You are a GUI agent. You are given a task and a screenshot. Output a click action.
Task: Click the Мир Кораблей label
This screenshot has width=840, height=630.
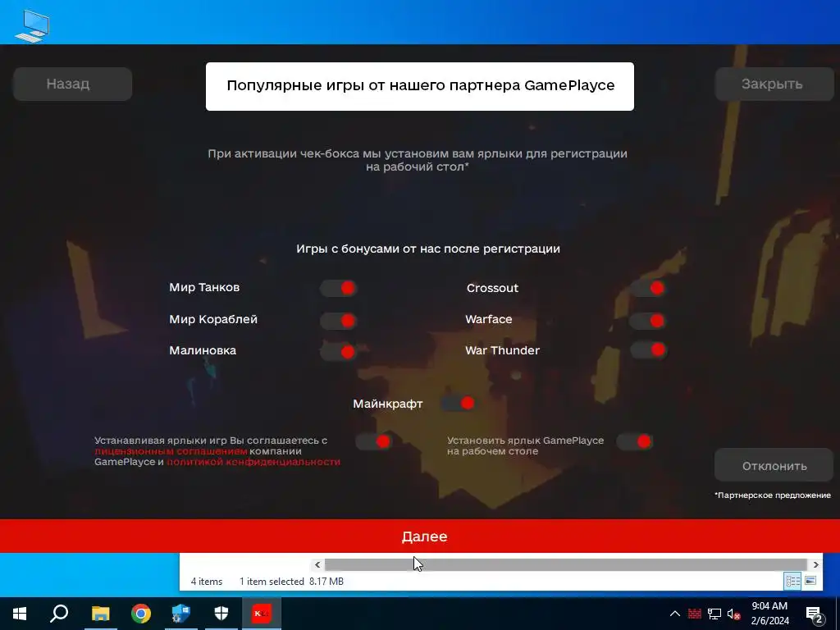tap(213, 319)
